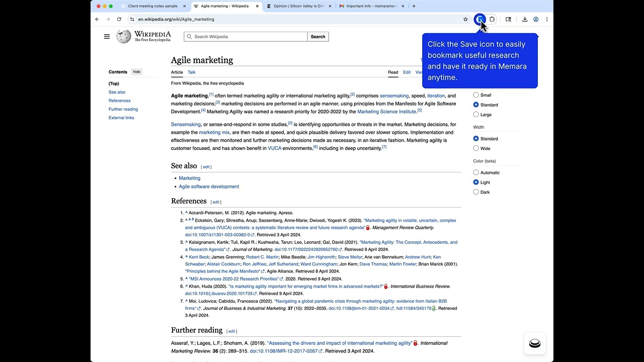Click the site info icon in address bar

click(132, 19)
